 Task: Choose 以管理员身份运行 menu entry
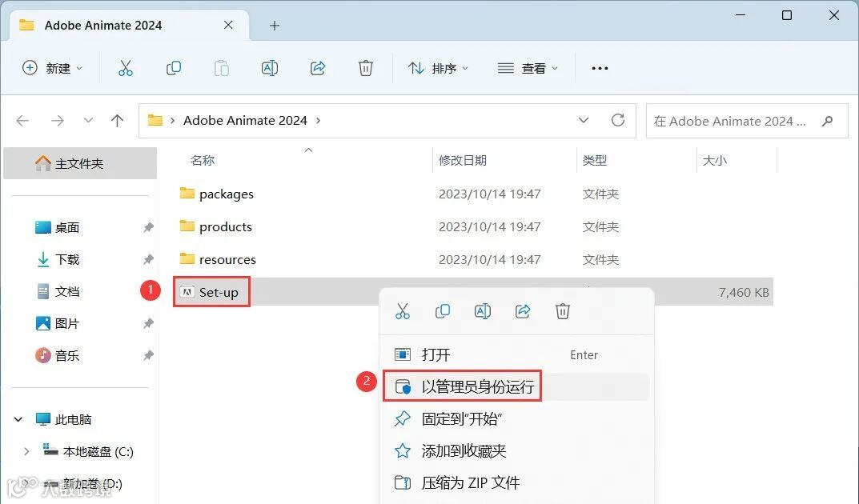[516, 387]
